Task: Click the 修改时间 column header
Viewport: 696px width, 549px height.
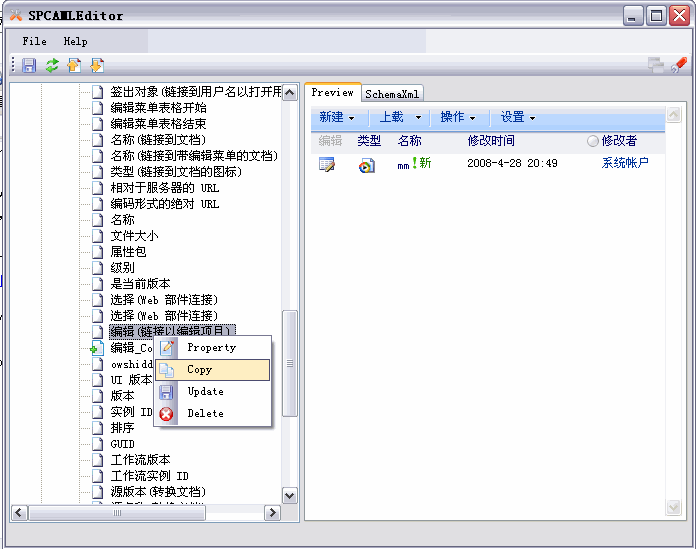Action: click(x=491, y=141)
